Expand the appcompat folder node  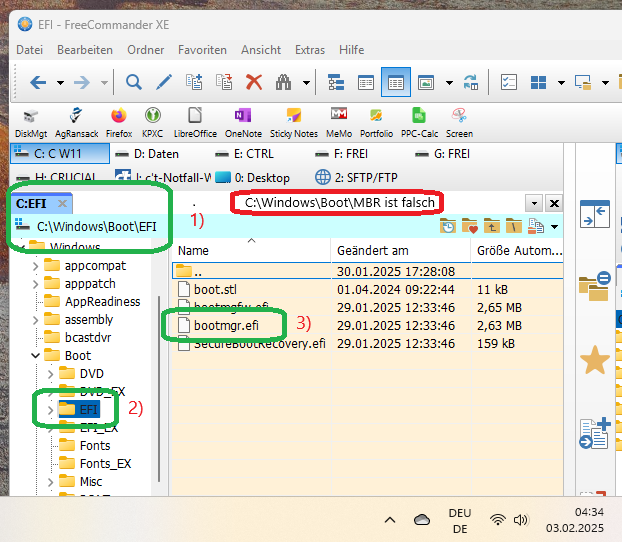36,266
